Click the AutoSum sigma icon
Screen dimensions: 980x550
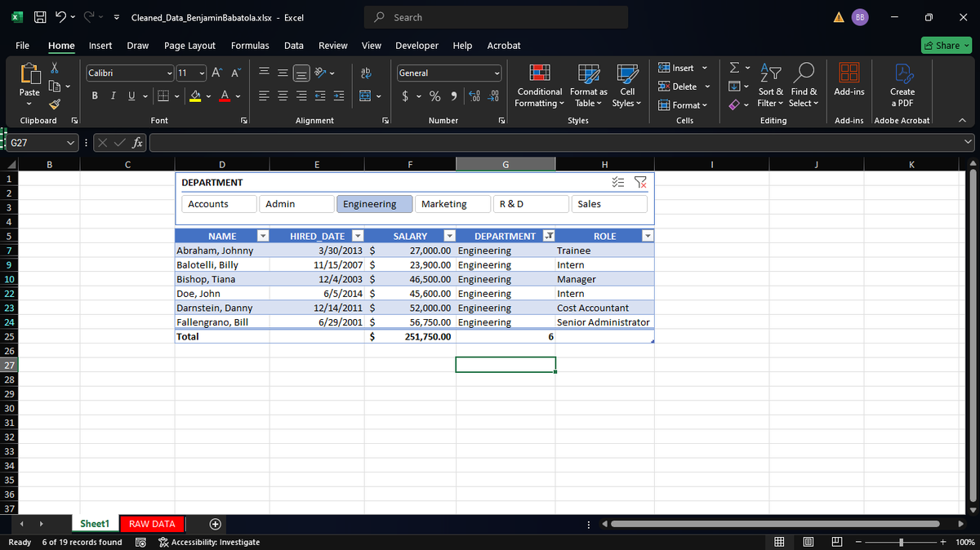[733, 68]
